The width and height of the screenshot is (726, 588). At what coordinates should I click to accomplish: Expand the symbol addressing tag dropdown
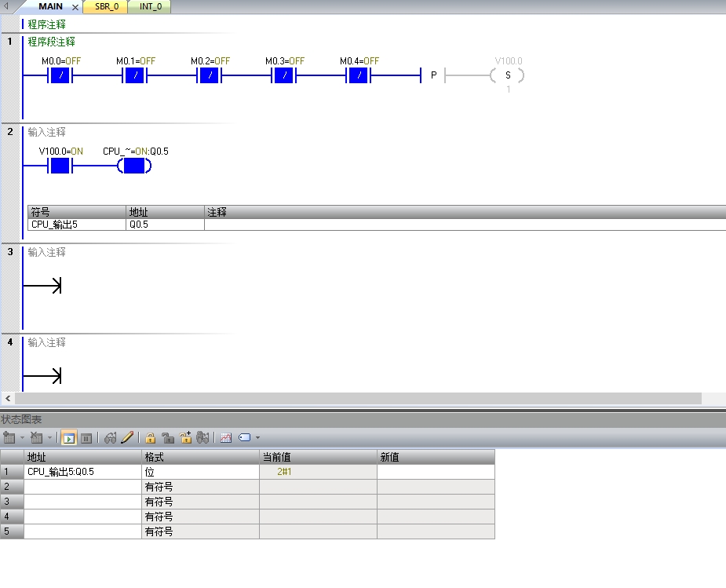pyautogui.click(x=257, y=438)
